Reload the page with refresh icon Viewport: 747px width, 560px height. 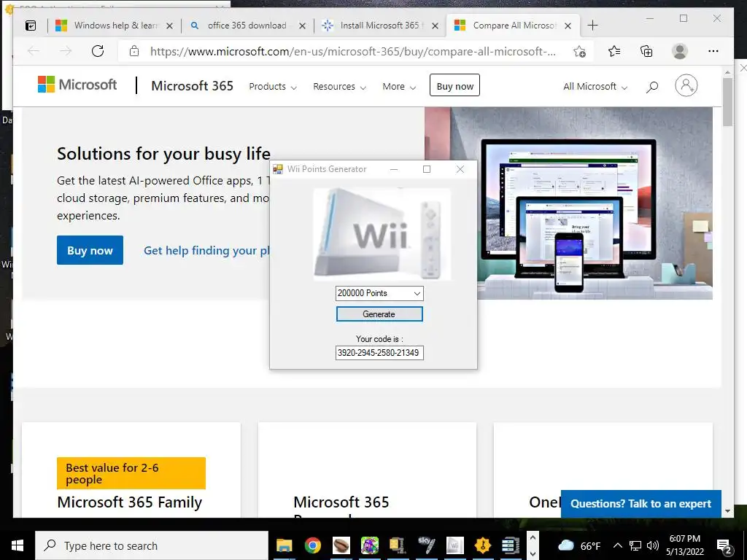pyautogui.click(x=98, y=51)
